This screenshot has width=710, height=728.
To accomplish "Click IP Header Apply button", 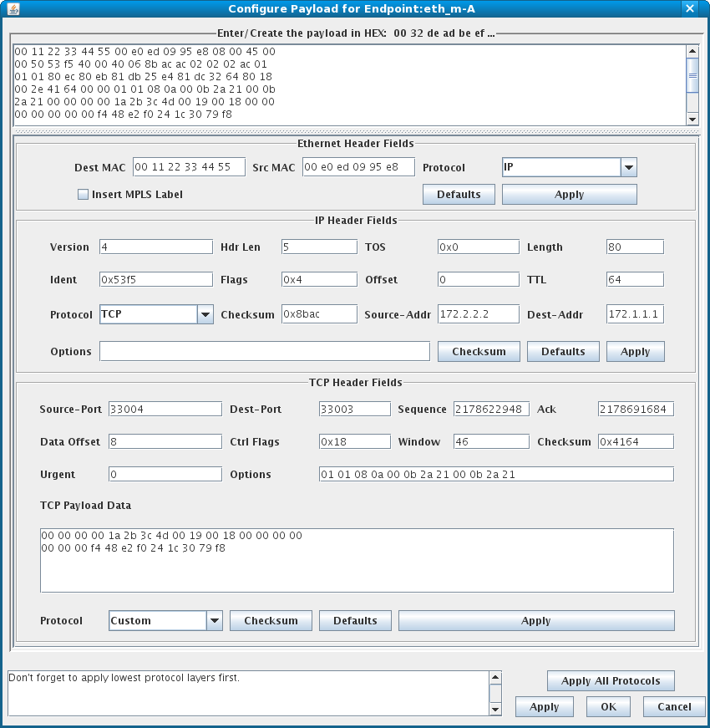I will pos(636,352).
